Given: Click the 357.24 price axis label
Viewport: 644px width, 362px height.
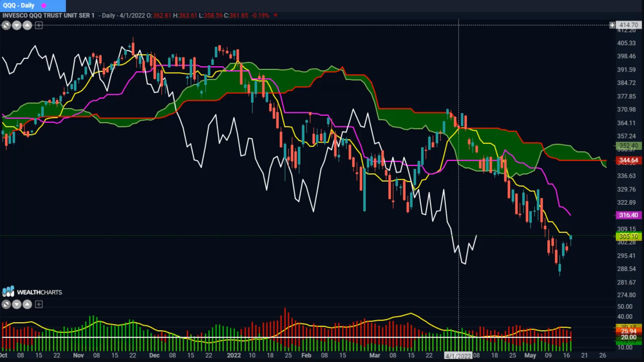Looking at the screenshot, I should (x=627, y=136).
